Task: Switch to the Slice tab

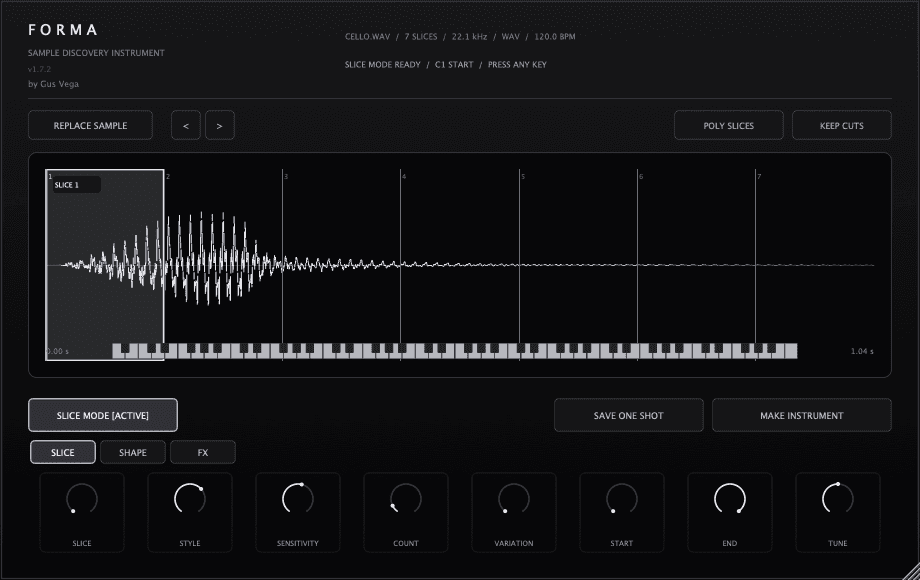Action: (x=63, y=452)
